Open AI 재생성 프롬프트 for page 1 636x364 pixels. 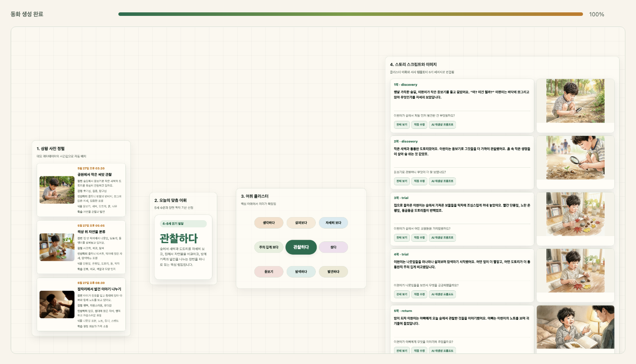pyautogui.click(x=442, y=125)
